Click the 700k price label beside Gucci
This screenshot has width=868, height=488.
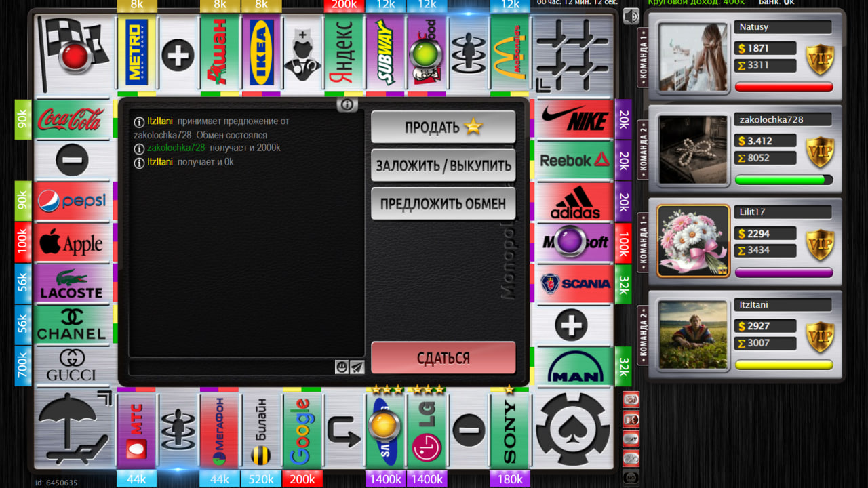tap(23, 366)
